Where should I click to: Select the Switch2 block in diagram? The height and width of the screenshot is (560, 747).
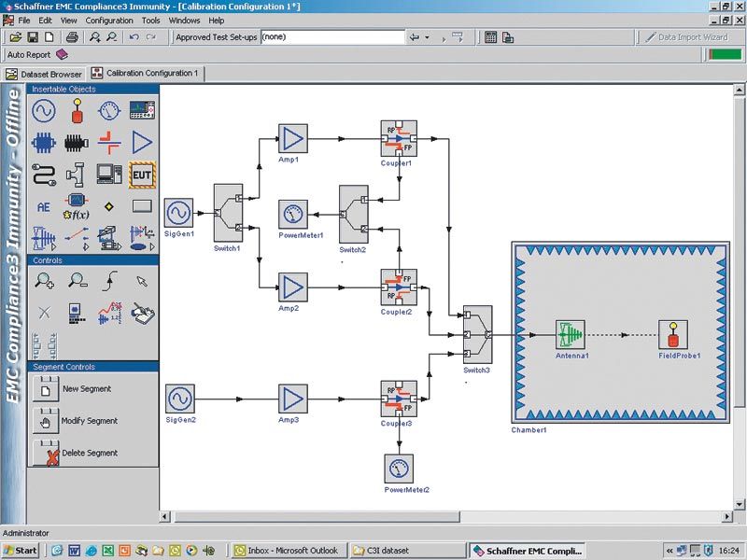[354, 215]
